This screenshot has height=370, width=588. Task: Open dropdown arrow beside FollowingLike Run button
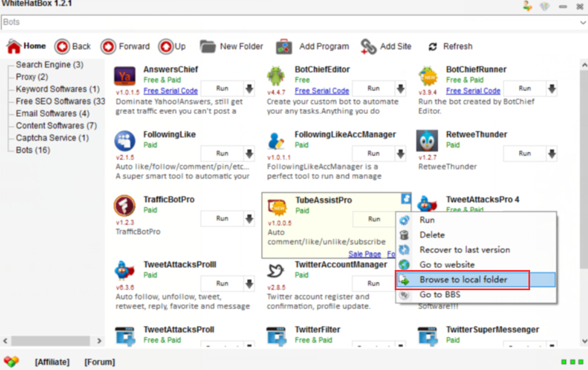coord(249,154)
